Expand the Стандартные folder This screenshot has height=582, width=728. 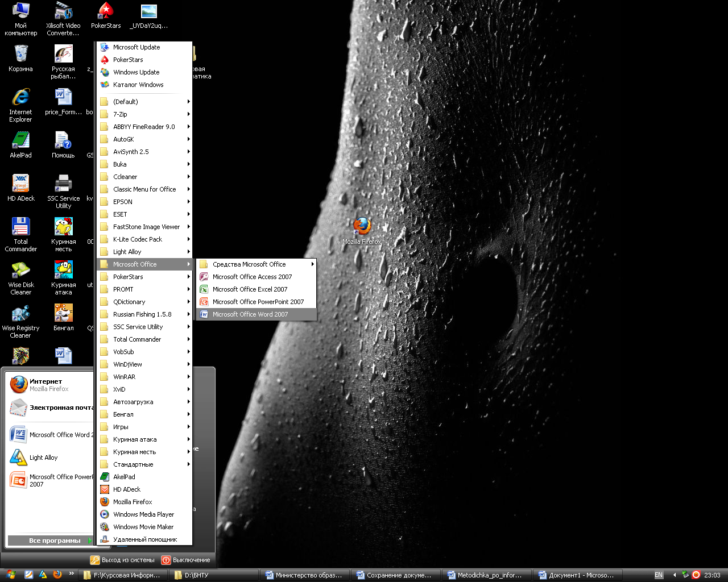tap(144, 464)
